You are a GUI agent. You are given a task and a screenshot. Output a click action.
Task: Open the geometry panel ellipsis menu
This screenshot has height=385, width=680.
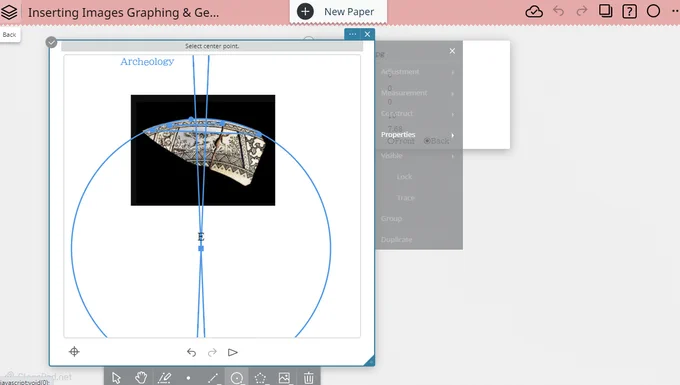coord(352,34)
